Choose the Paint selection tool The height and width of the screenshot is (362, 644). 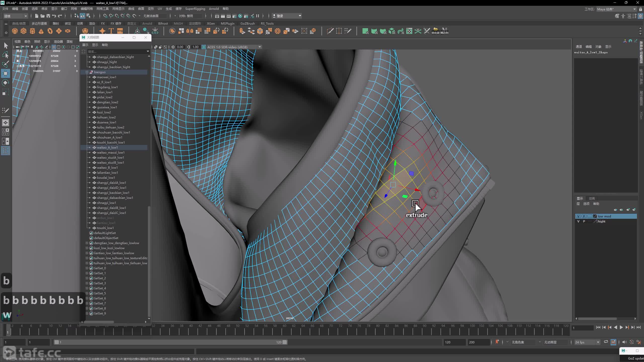tap(6, 64)
